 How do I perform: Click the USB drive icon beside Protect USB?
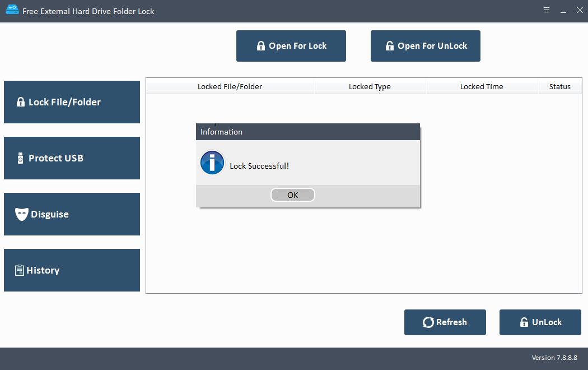(x=21, y=158)
